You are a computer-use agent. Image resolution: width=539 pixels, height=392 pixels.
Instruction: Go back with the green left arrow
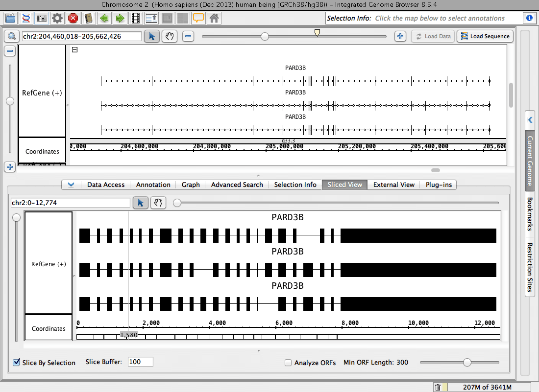104,19
